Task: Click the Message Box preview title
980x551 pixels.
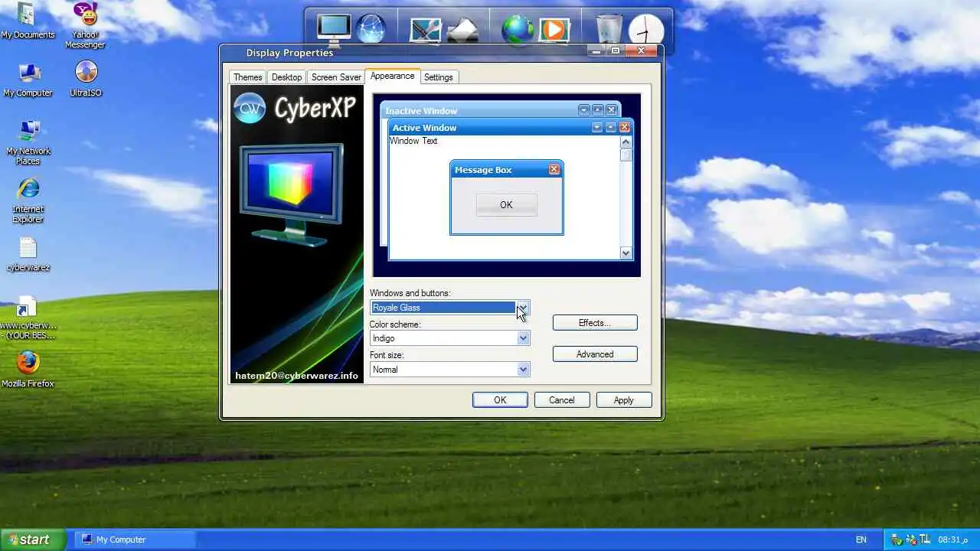Action: tap(483, 170)
